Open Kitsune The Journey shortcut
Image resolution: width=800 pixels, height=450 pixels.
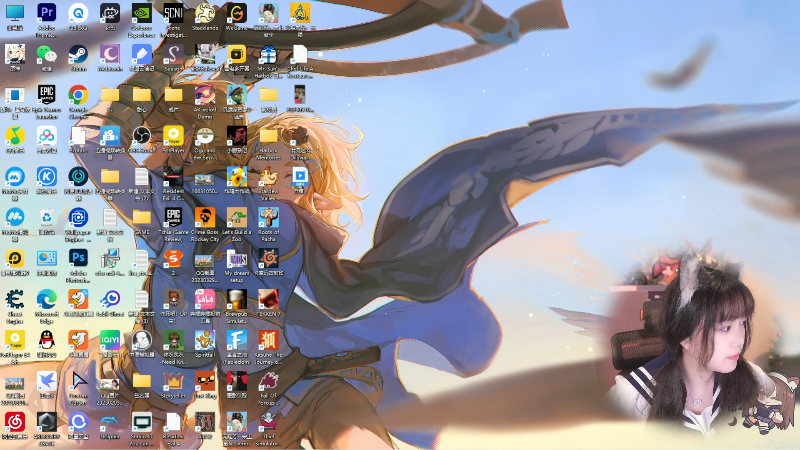click(x=268, y=340)
